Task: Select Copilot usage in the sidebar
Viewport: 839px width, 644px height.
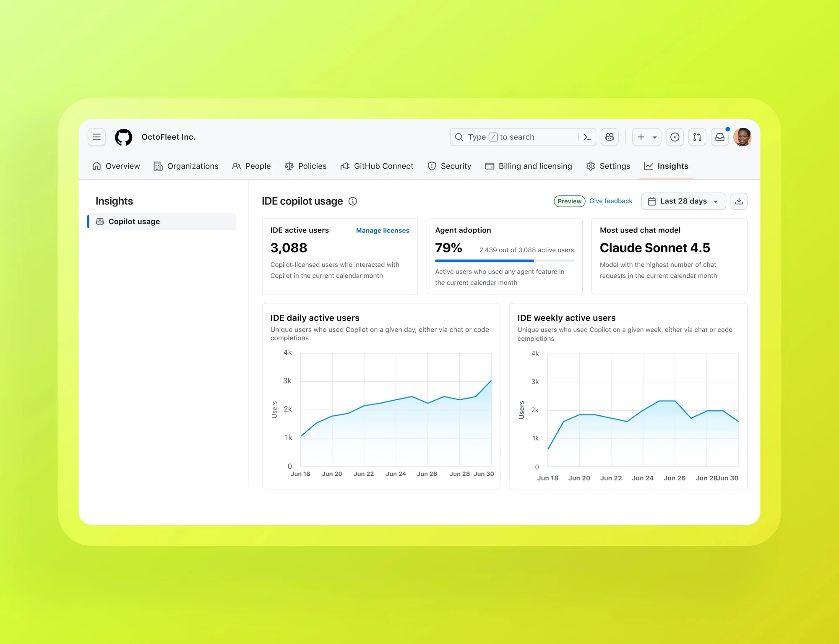Action: pyautogui.click(x=164, y=222)
